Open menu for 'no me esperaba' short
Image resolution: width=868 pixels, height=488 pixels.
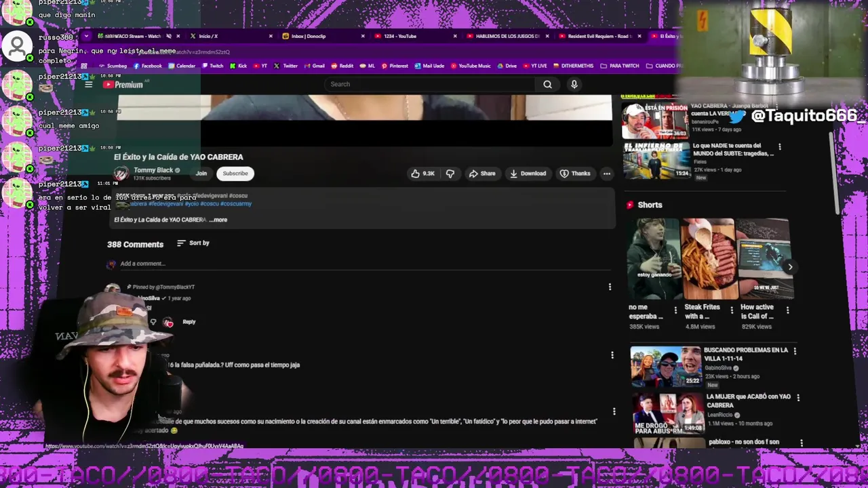pos(675,310)
